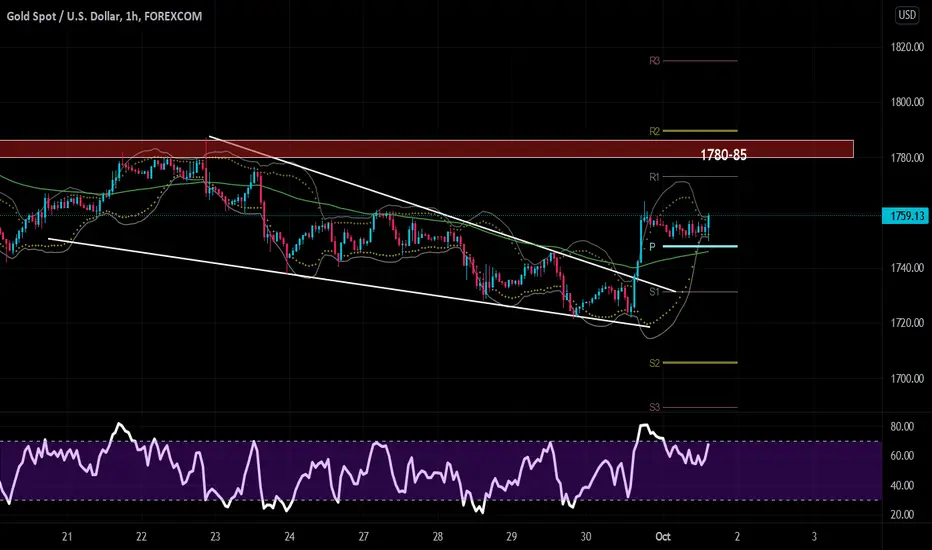Click the RSI 60.00 scale label
932x550 pixels.
tap(902, 456)
